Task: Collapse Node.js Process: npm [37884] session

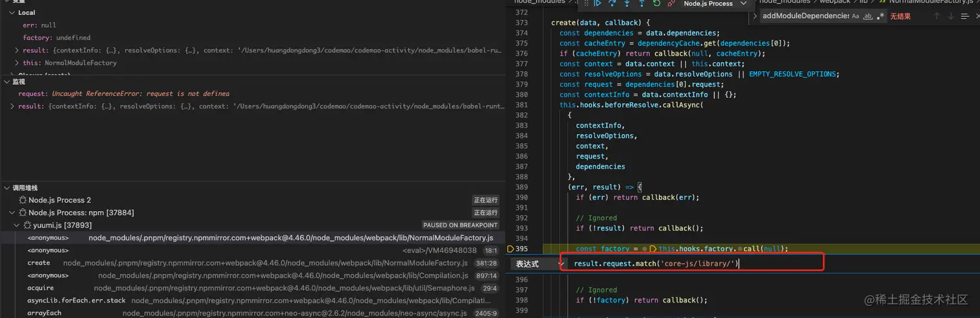Action: (13, 212)
